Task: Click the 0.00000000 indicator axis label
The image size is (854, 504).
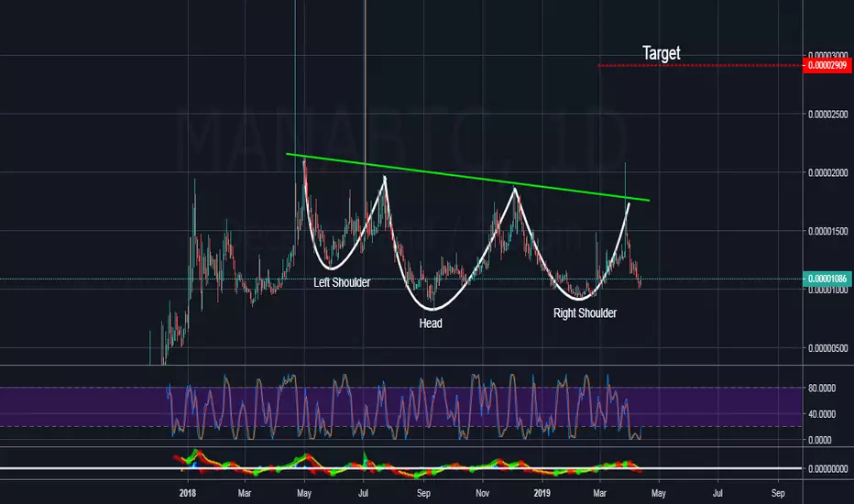Action: point(827,468)
